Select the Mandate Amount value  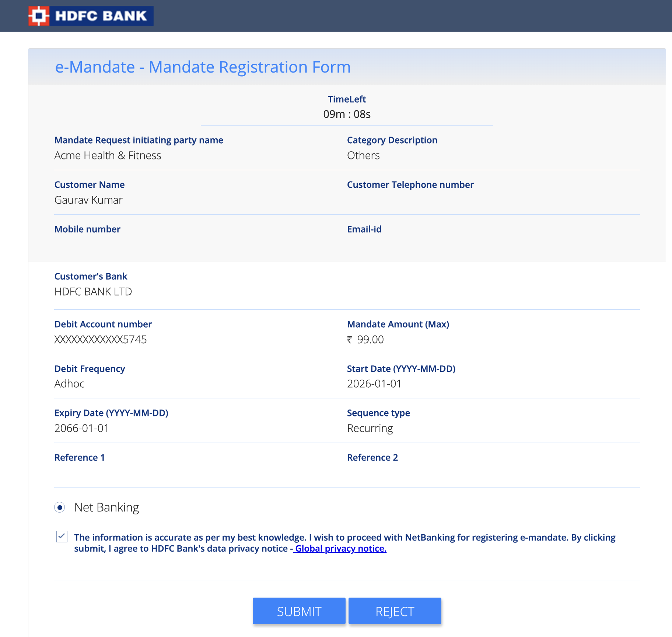pos(365,339)
